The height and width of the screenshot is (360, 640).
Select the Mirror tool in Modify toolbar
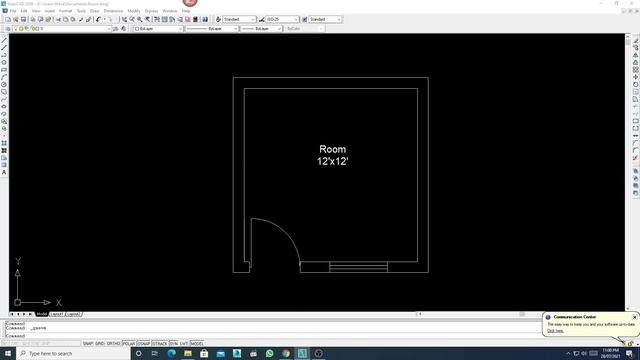tap(636, 55)
